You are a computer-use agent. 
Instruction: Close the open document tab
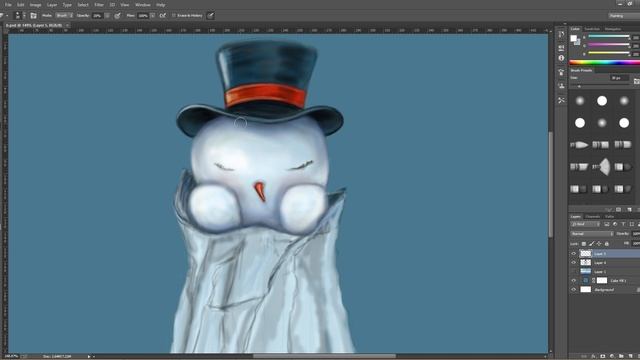[x=67, y=25]
